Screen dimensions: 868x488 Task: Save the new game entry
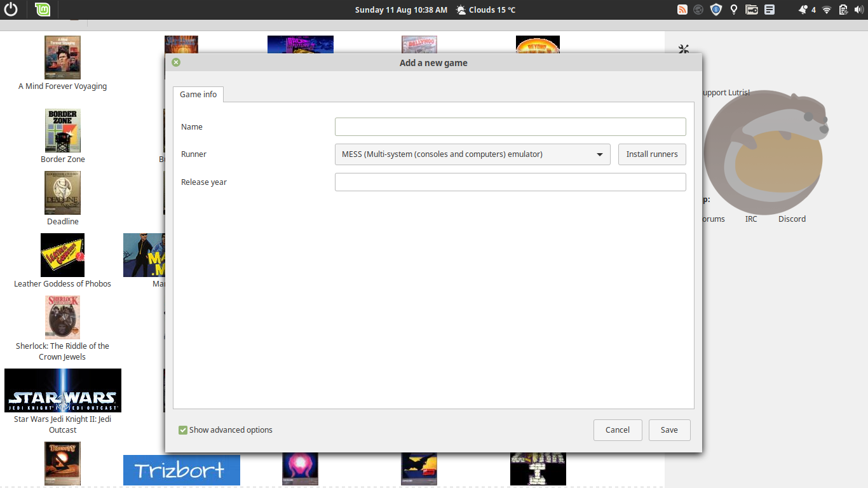[669, 430]
